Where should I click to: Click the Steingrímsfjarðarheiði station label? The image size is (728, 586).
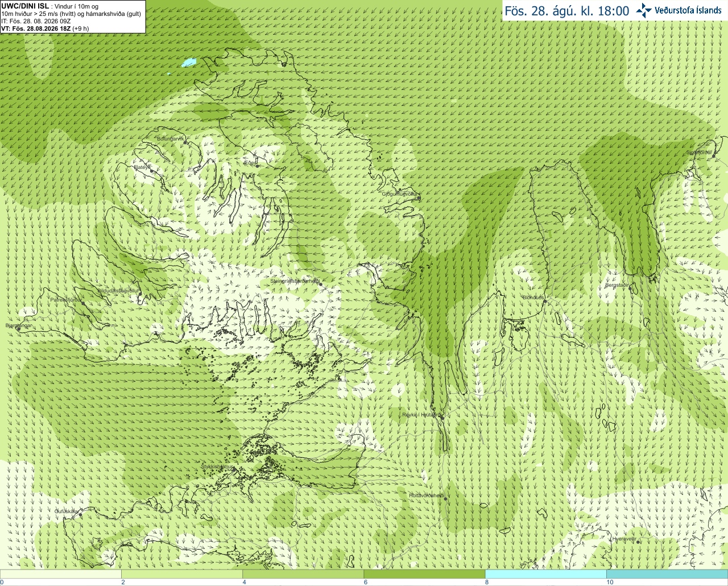[x=294, y=281]
